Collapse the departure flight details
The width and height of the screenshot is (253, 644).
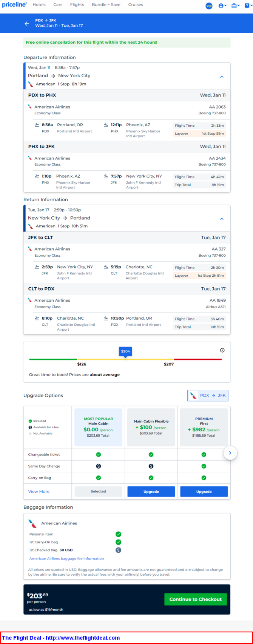tap(222, 77)
